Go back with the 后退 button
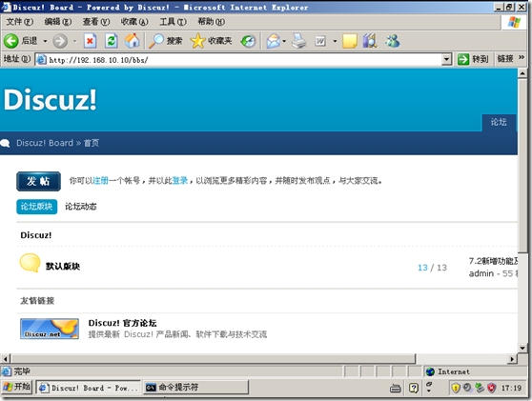This screenshot has height=401, width=532. (x=20, y=41)
